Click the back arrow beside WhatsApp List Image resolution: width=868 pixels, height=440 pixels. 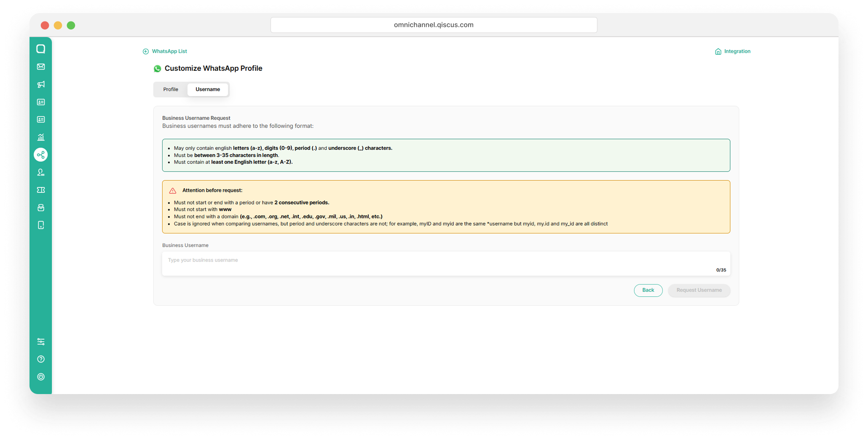click(146, 51)
